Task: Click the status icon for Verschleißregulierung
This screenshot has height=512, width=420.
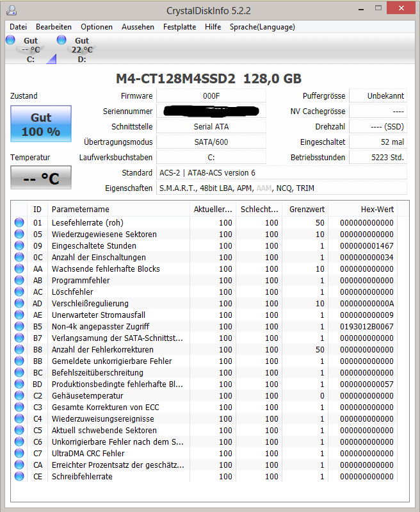Action: 19,303
